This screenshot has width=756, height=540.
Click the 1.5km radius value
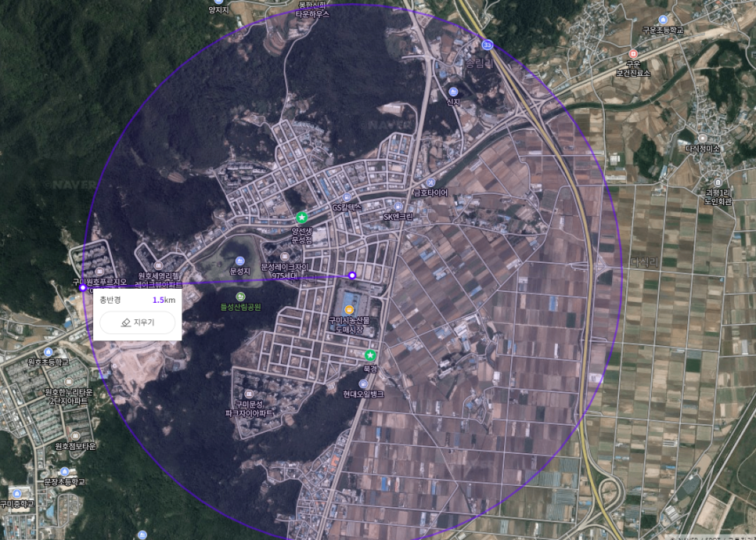(164, 300)
